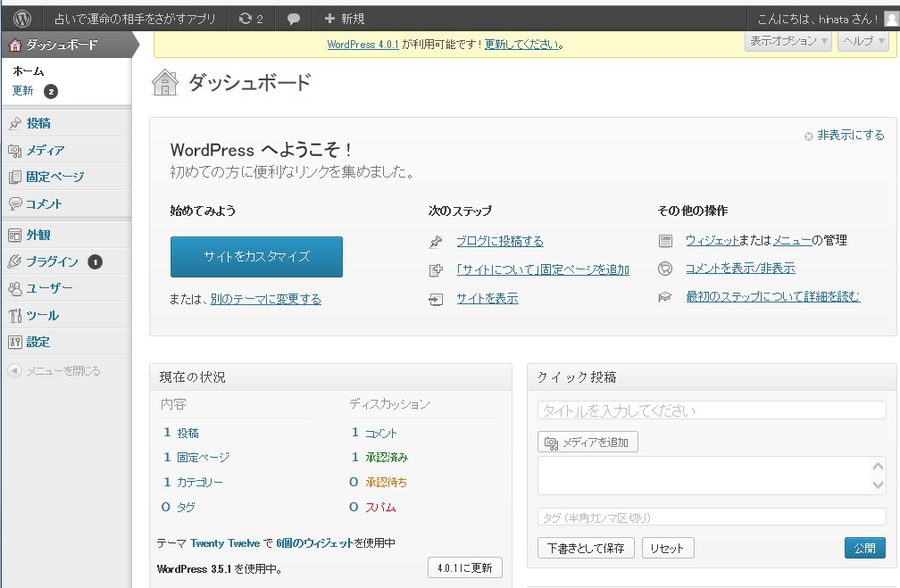Expand the ヘルプ help dropdown

863,41
